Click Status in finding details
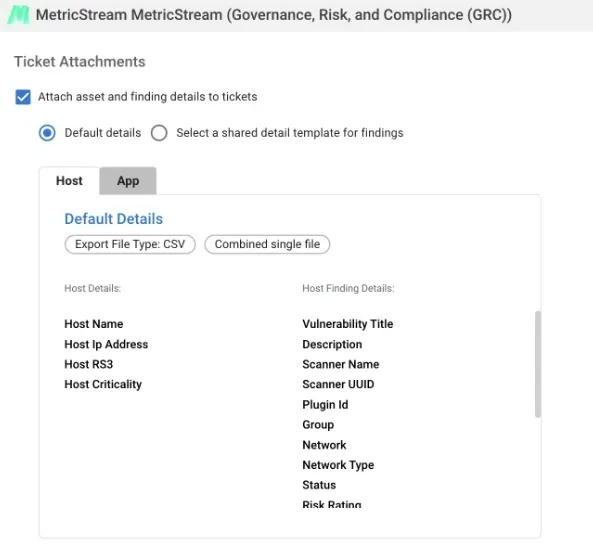The width and height of the screenshot is (593, 551). pos(319,485)
